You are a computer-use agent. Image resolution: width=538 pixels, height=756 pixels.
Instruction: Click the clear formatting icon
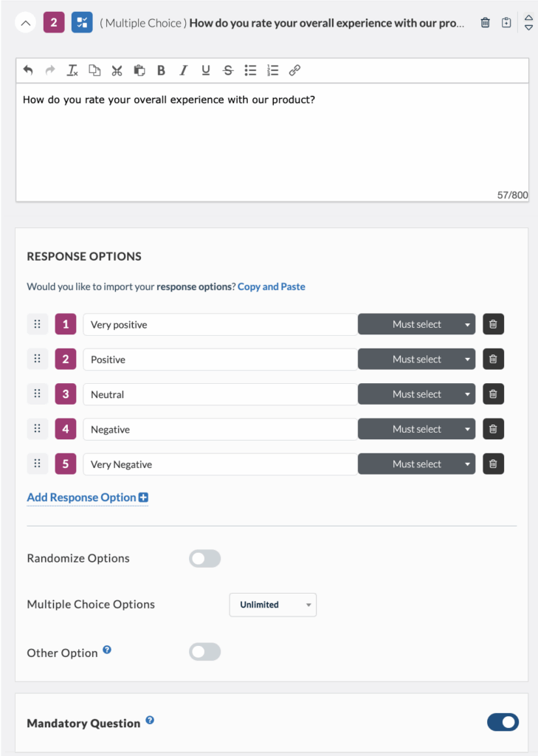pos(72,70)
